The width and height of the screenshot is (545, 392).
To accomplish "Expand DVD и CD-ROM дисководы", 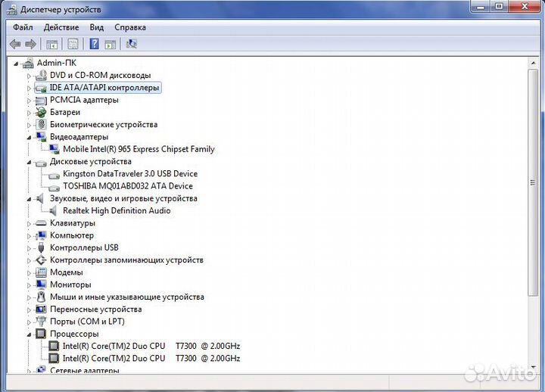I will [30, 76].
